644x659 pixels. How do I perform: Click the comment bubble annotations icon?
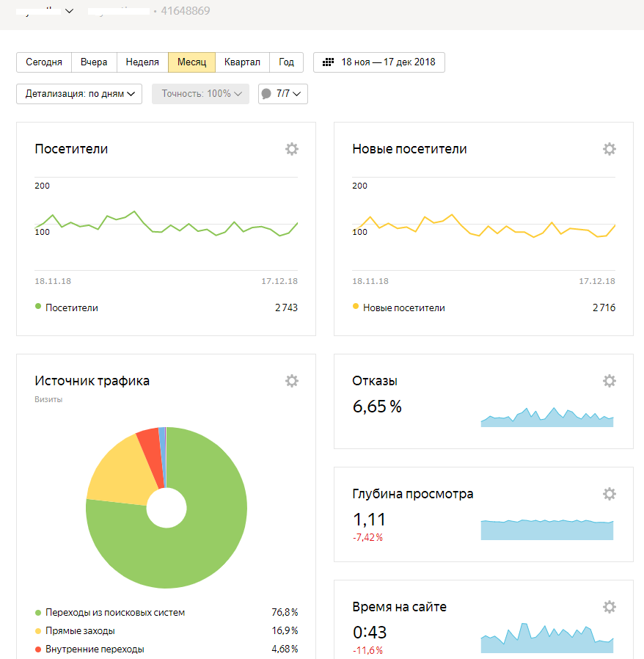(266, 94)
